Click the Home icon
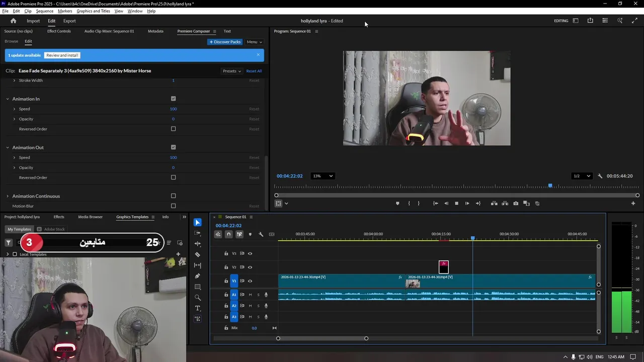The height and width of the screenshot is (362, 644). click(x=14, y=21)
